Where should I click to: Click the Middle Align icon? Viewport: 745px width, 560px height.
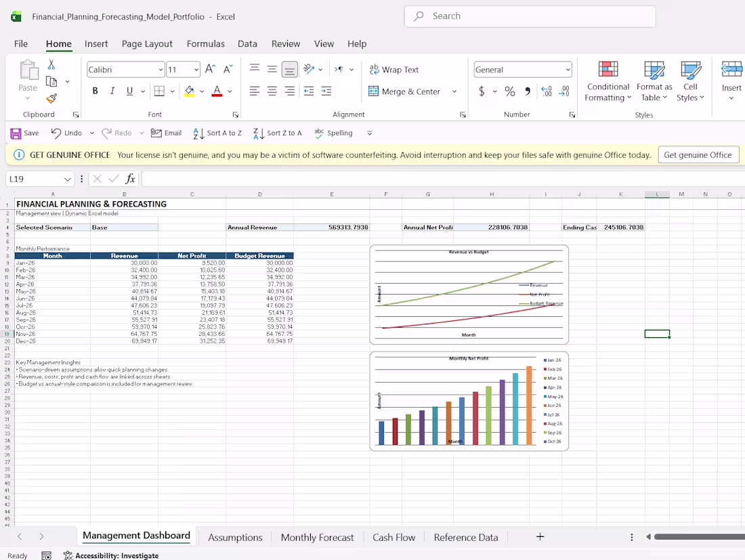pos(272,69)
